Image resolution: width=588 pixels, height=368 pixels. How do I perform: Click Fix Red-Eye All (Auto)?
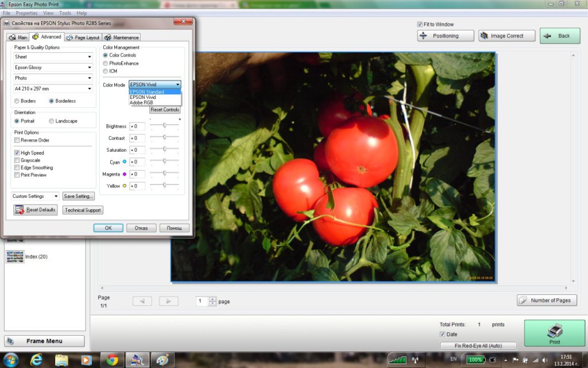pyautogui.click(x=478, y=346)
